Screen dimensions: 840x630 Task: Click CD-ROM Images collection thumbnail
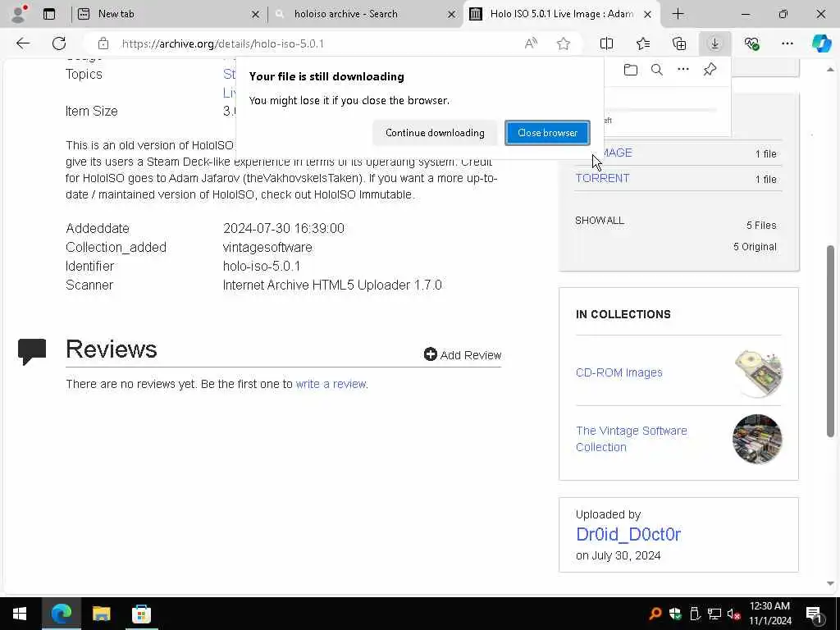[757, 373]
